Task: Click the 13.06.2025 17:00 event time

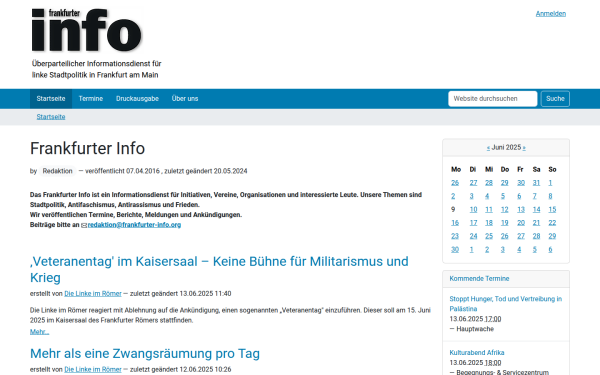Action: pyautogui.click(x=475, y=319)
